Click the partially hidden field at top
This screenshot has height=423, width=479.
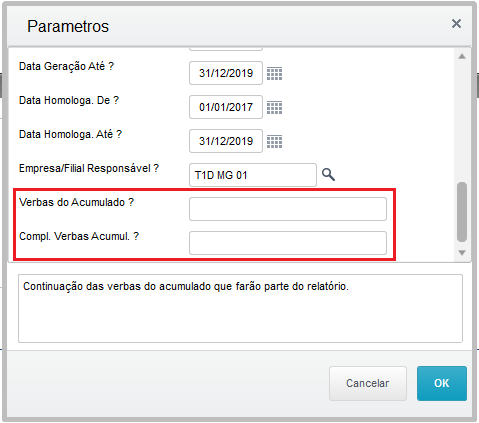226,49
